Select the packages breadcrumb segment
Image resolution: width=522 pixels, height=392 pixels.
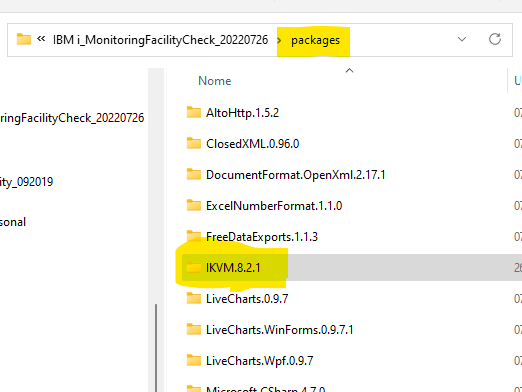pos(315,40)
